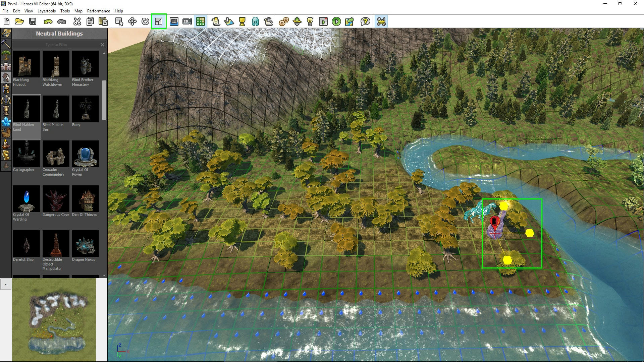Screen dimensions: 644x362
Task: Select the house buildings category in sidebar
Action: (6, 77)
